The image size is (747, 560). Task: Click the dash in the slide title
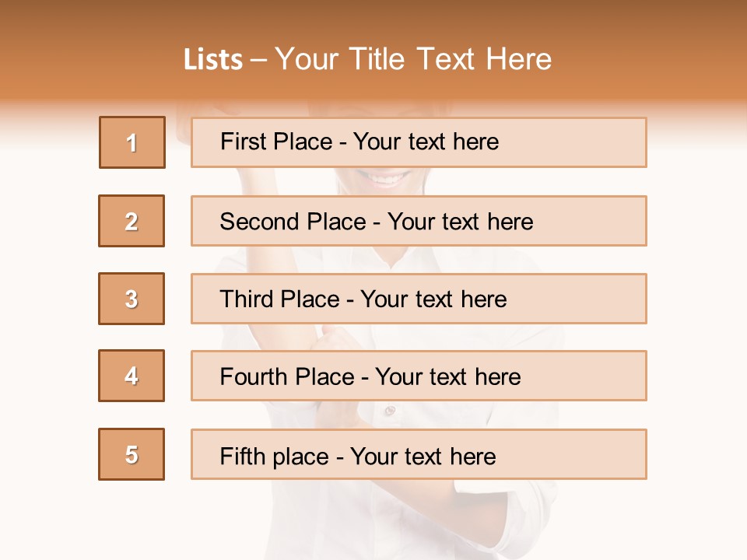[259, 60]
